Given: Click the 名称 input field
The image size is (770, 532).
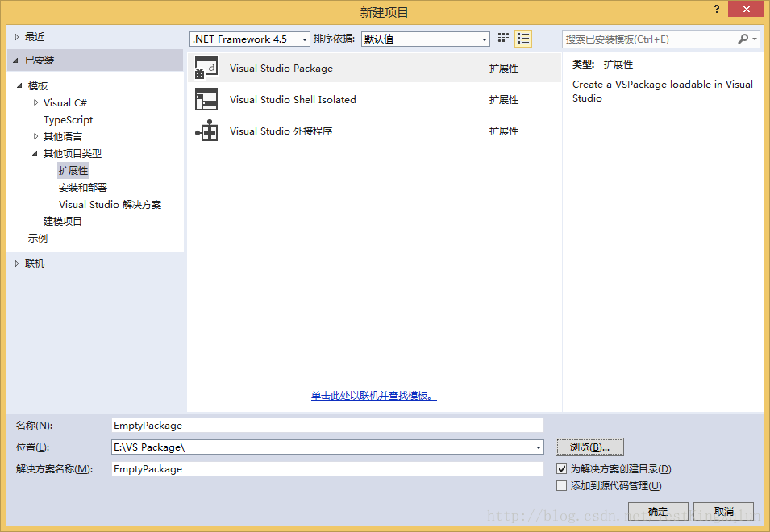Looking at the screenshot, I should [327, 426].
